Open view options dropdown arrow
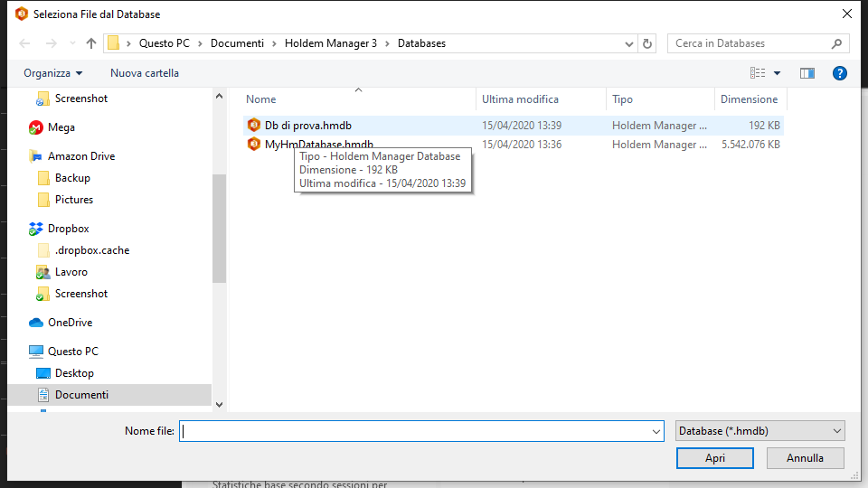The width and height of the screenshot is (868, 488). [x=777, y=73]
